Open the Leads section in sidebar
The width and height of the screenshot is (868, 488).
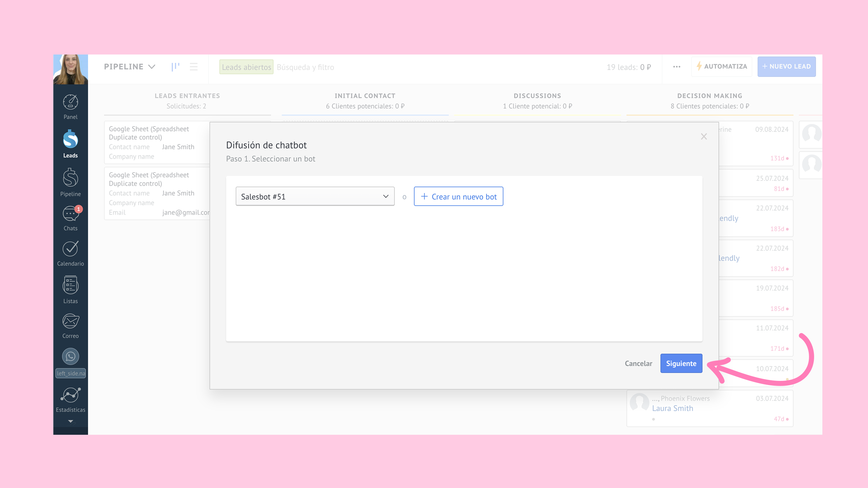(70, 144)
